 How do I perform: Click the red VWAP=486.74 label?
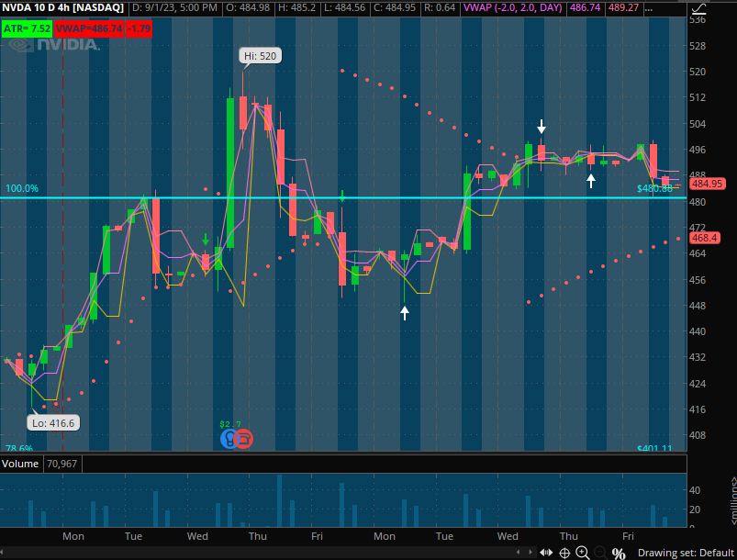tap(88, 28)
